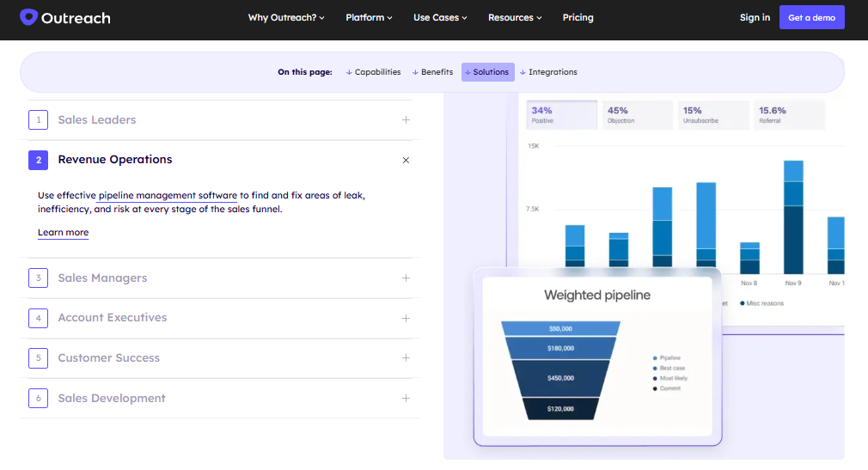Expand the Customer Success section
The image size is (868, 470).
(220, 358)
